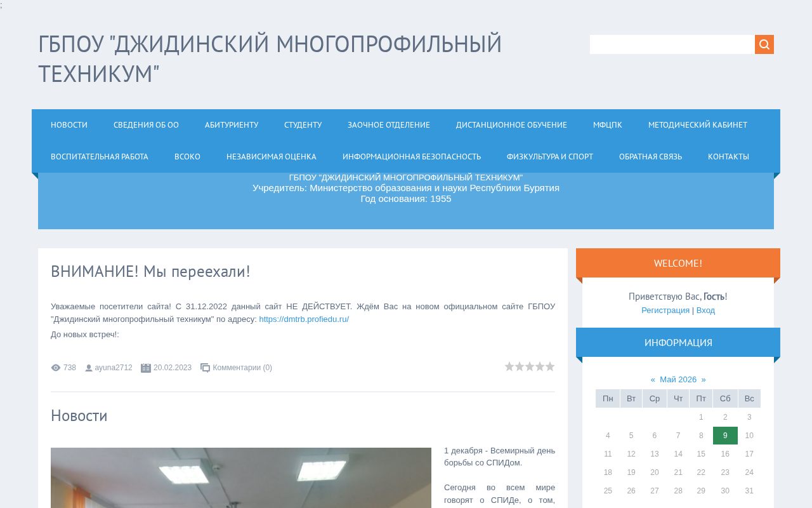Viewport: 812px width, 508px height.
Task: Focus the site search text field
Action: [672, 44]
